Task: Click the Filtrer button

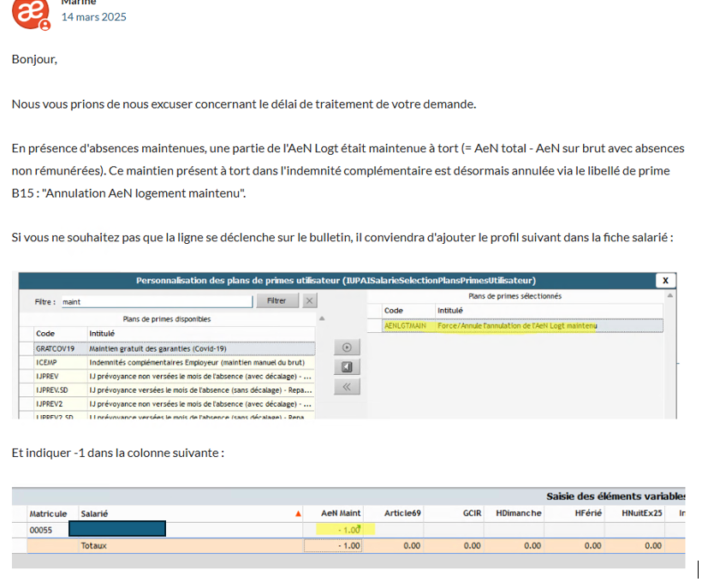Action: 277,300
